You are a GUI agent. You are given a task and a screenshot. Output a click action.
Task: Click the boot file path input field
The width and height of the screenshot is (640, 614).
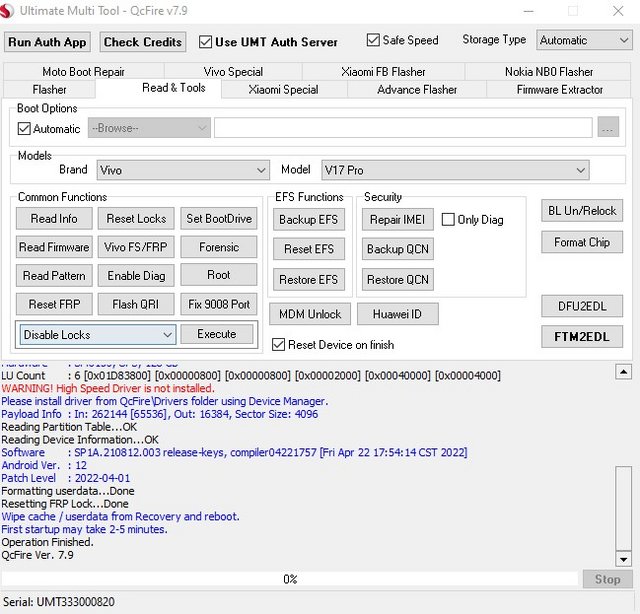403,127
